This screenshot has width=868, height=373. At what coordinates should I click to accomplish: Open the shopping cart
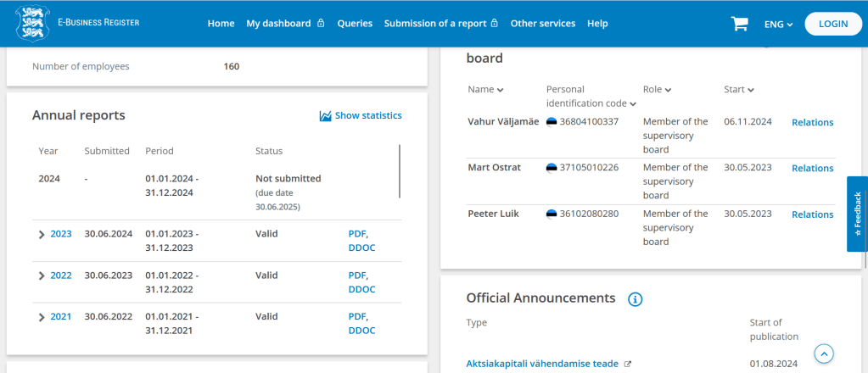pyautogui.click(x=739, y=24)
